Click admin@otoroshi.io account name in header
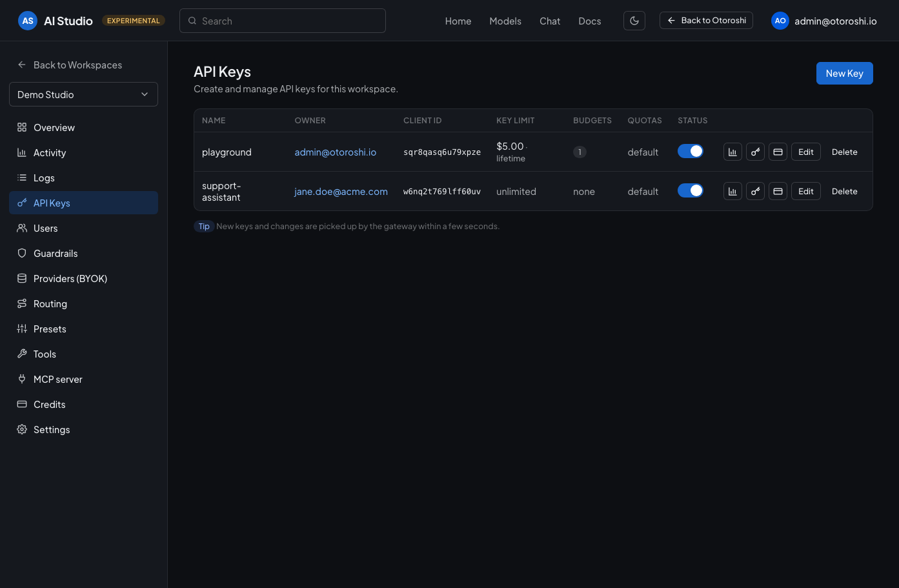 click(x=835, y=21)
